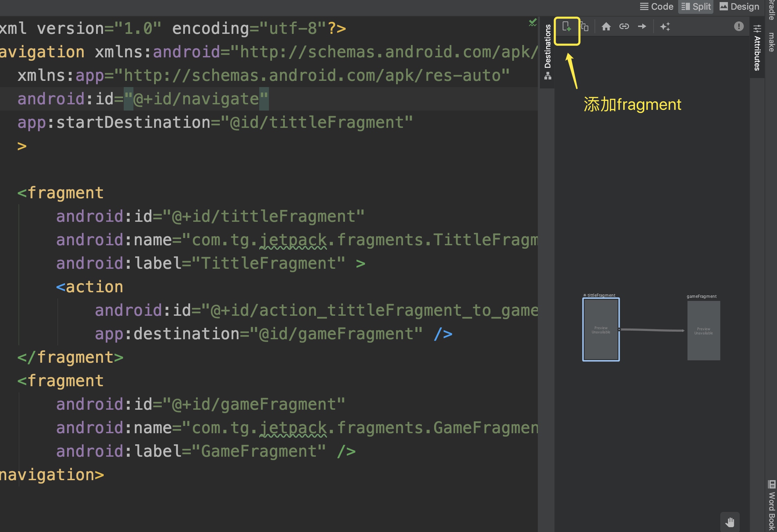Screen dimensions: 777x532
Task: Click the Auto Arrange sparkle icon
Action: coord(665,27)
